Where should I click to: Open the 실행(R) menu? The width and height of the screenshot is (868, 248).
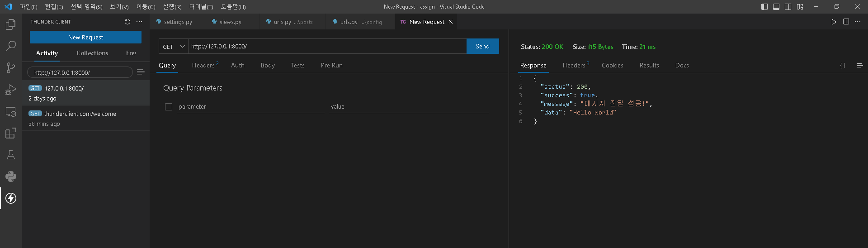(x=172, y=7)
